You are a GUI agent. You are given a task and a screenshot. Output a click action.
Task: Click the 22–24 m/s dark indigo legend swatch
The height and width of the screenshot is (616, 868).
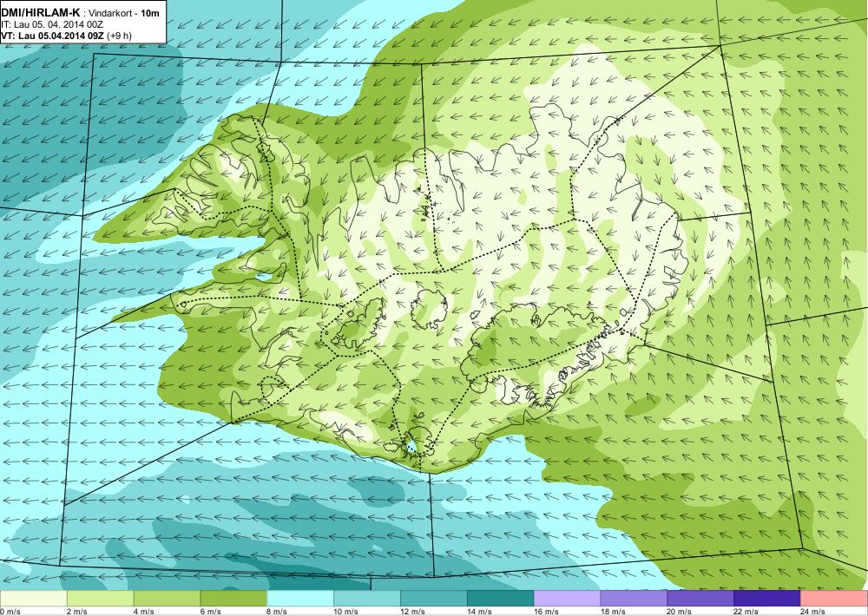click(x=767, y=599)
